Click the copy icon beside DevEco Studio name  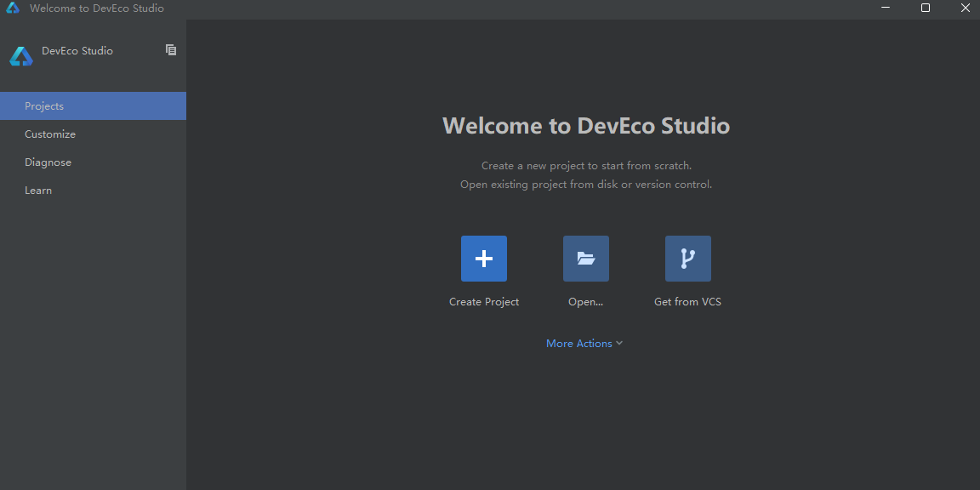point(171,50)
